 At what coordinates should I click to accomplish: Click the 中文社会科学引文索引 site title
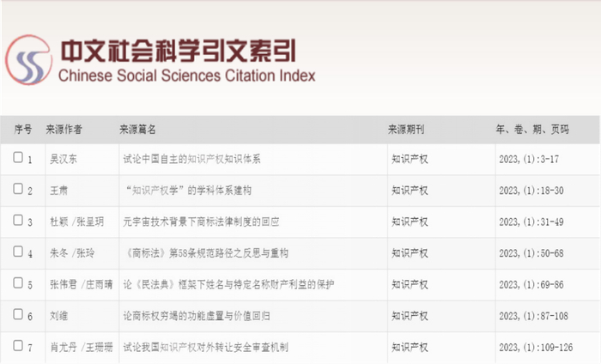click(x=179, y=51)
